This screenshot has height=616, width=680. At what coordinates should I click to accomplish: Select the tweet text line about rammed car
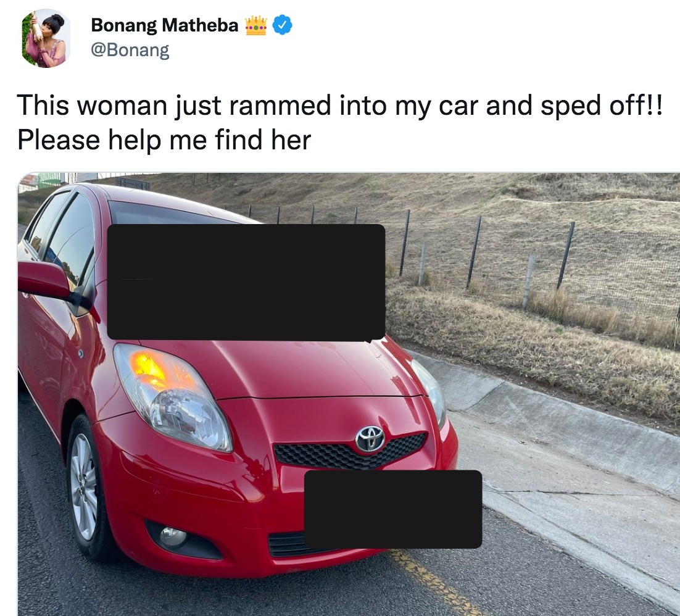pos(341,106)
